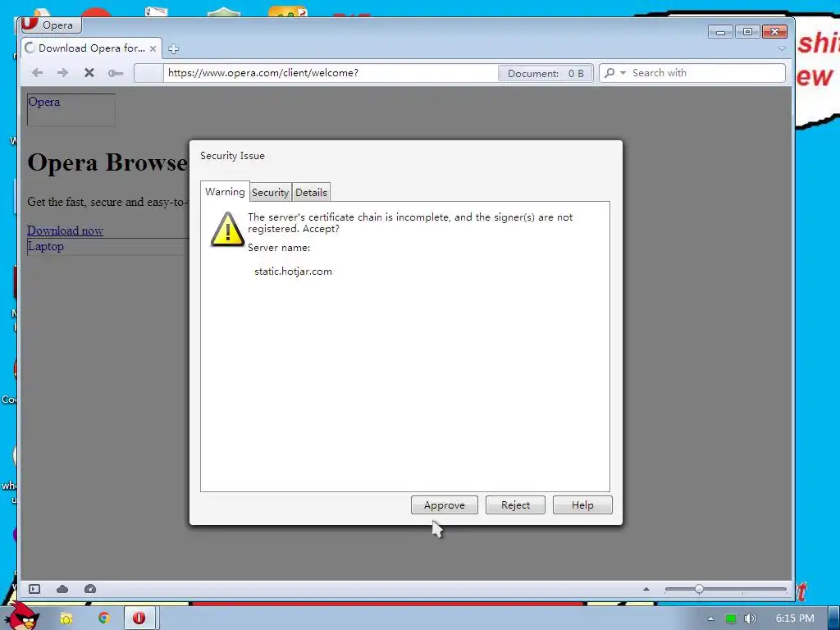
Task: Open Google Chrome from taskbar
Action: point(103,619)
